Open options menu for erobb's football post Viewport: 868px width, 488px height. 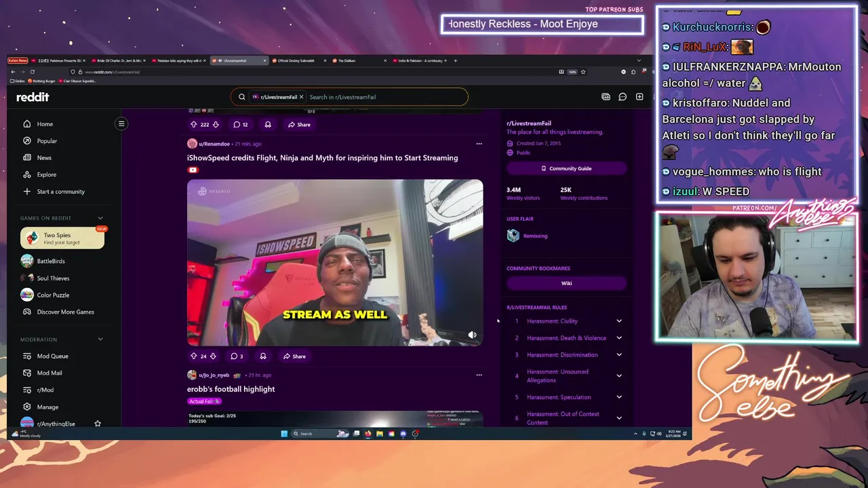click(x=479, y=375)
